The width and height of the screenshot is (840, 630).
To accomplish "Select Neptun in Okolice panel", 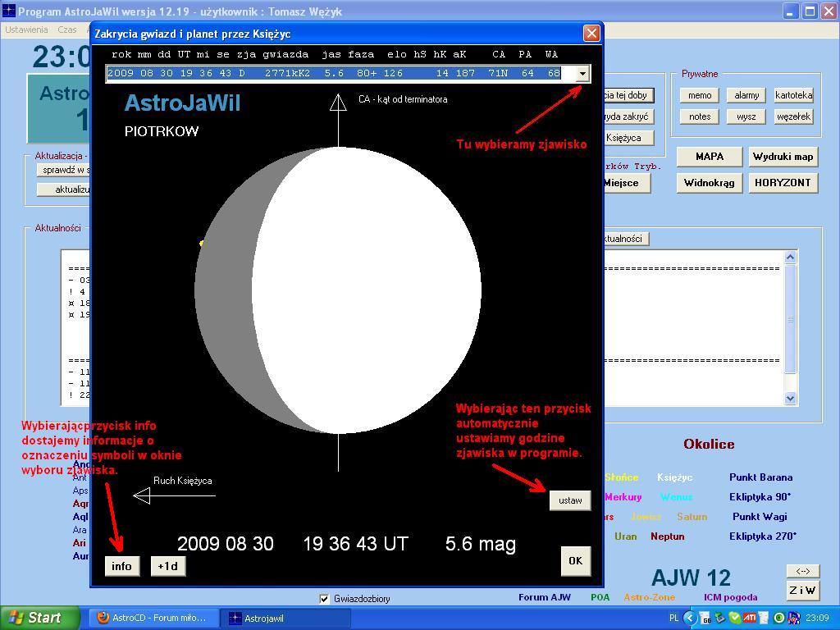I will (x=668, y=536).
